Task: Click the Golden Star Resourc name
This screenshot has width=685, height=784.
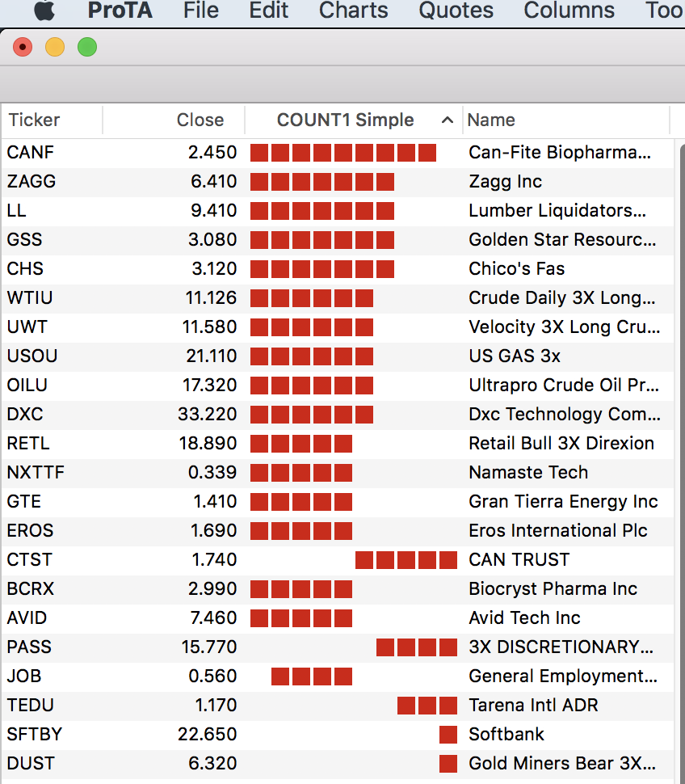Action: click(x=562, y=239)
